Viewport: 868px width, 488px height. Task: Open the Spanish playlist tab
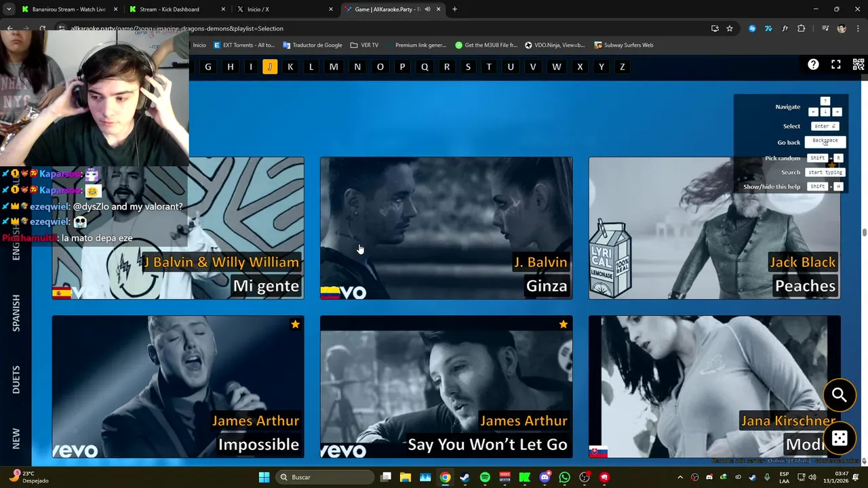point(16,312)
